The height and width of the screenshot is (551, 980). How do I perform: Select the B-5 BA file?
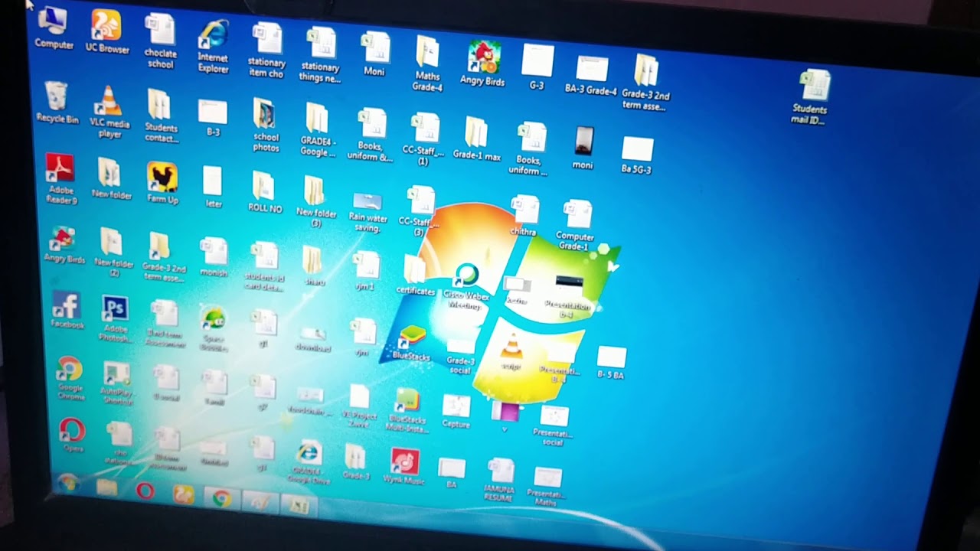pos(610,363)
